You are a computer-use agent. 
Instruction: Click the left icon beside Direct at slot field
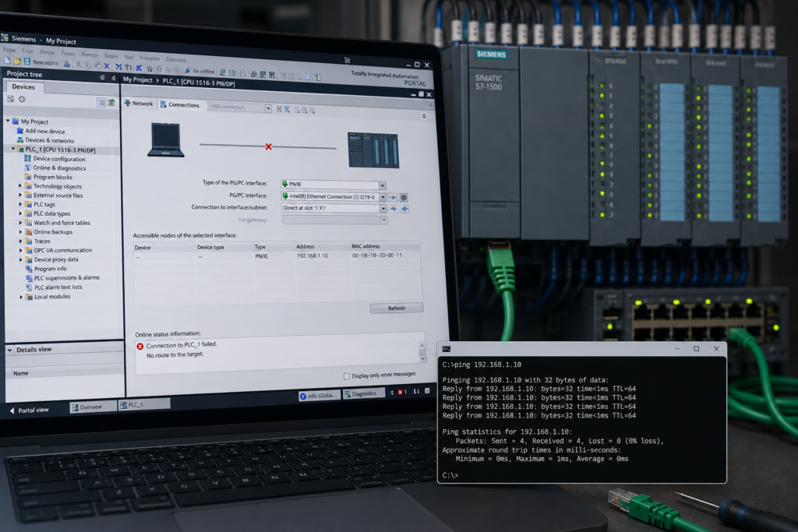click(394, 209)
